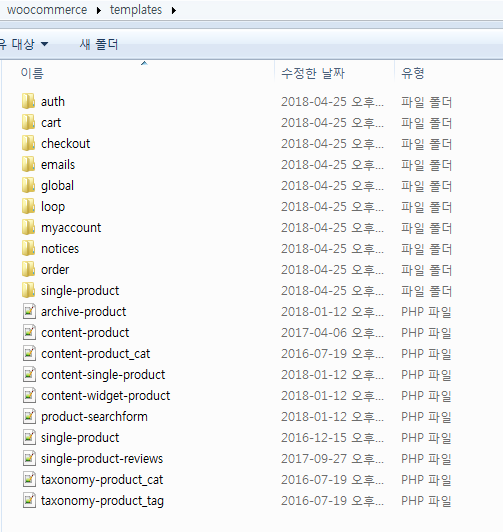503x532 pixels.
Task: Select the auth folder icon
Action: pyautogui.click(x=28, y=101)
